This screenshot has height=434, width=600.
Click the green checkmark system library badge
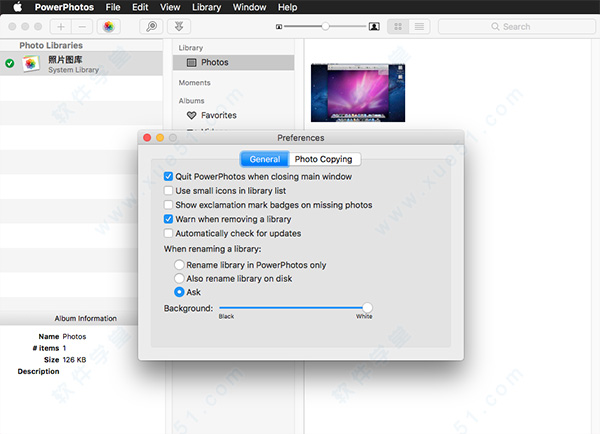point(10,63)
